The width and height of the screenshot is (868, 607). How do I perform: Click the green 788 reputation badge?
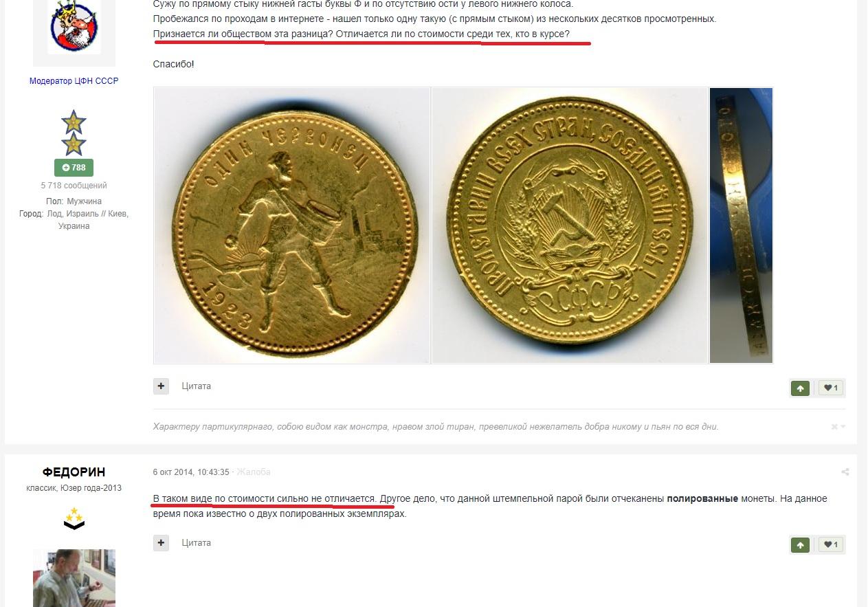74,168
